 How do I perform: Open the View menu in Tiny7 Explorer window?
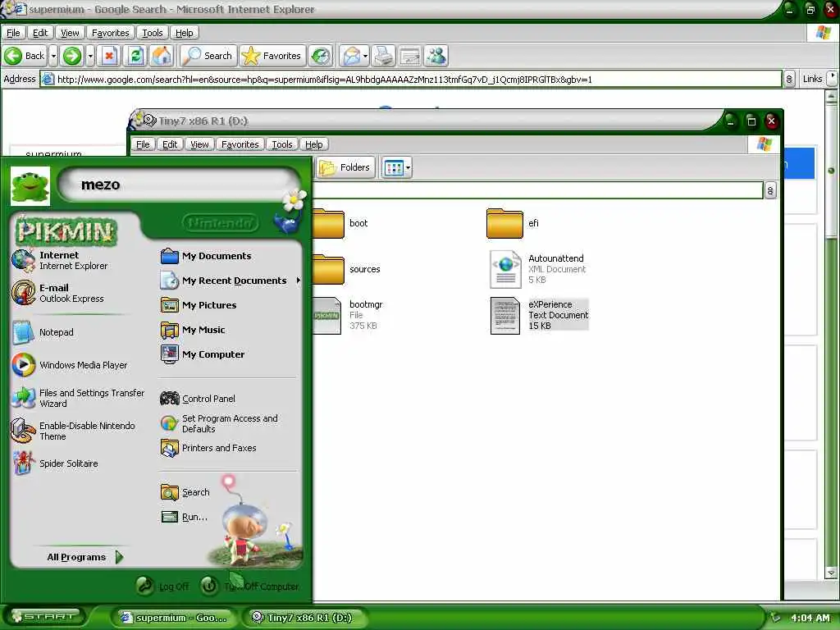click(x=199, y=144)
